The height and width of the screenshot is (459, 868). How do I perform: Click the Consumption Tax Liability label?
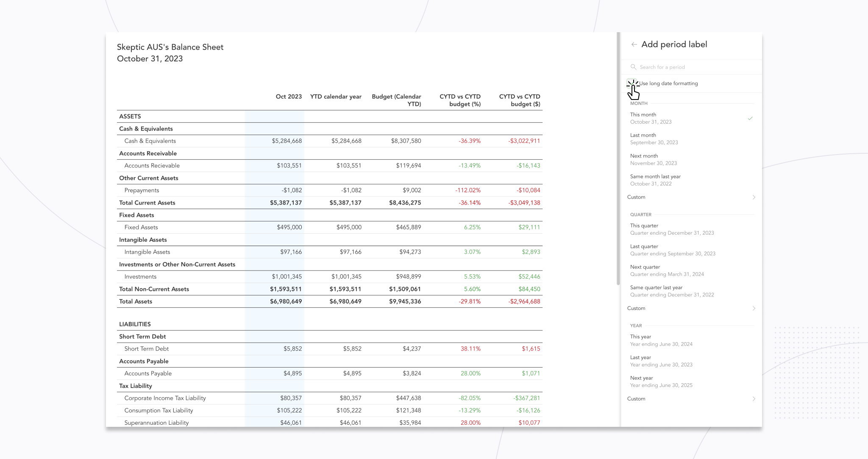click(x=159, y=411)
